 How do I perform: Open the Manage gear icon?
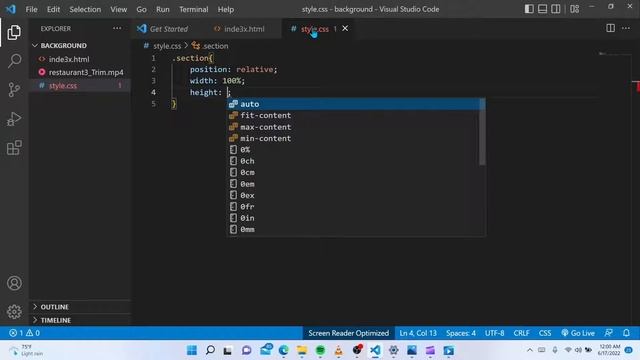click(14, 311)
